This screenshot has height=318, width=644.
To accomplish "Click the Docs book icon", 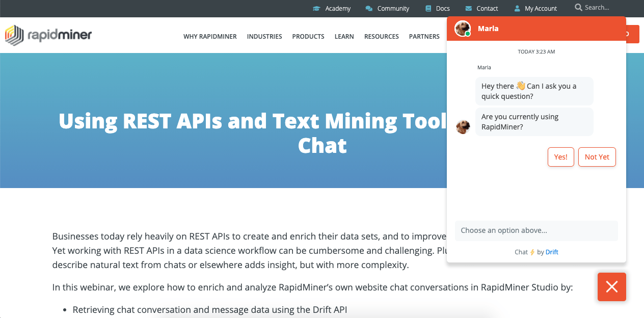I will pyautogui.click(x=428, y=9).
